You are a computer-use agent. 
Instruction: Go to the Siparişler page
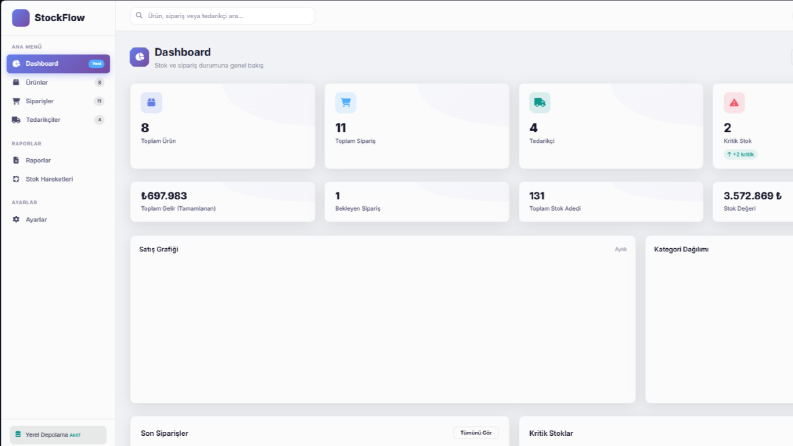tap(58, 101)
